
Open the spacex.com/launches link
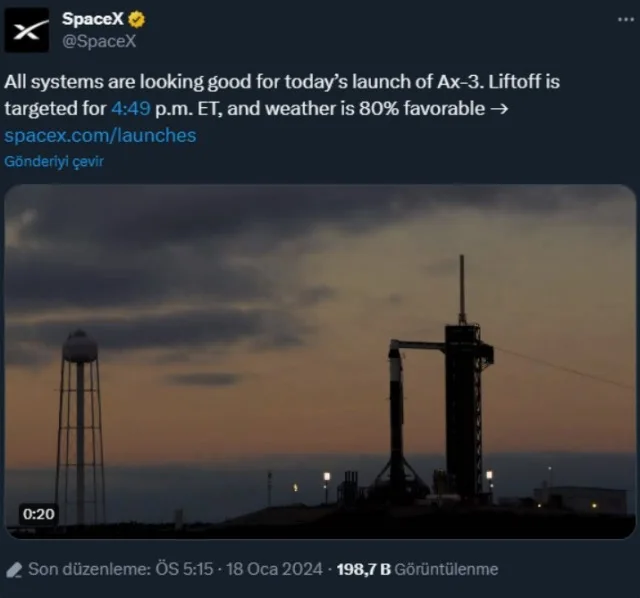coord(100,136)
